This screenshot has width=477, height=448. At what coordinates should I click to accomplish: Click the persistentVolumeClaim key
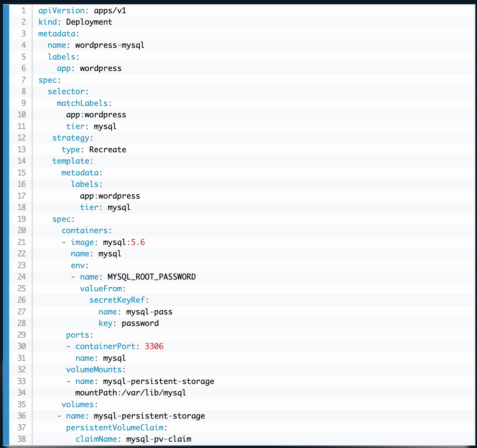(x=115, y=427)
